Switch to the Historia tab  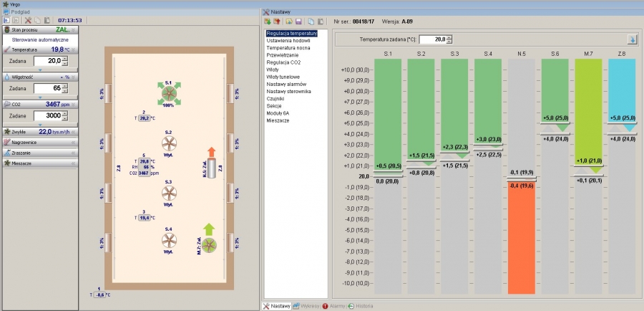click(364, 306)
